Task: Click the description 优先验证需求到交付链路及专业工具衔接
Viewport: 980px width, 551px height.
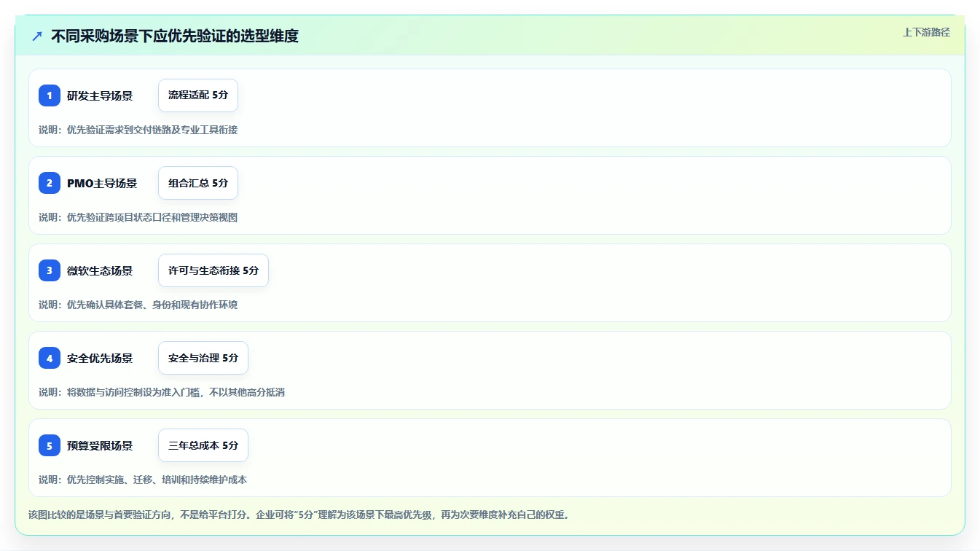Action: coord(152,130)
